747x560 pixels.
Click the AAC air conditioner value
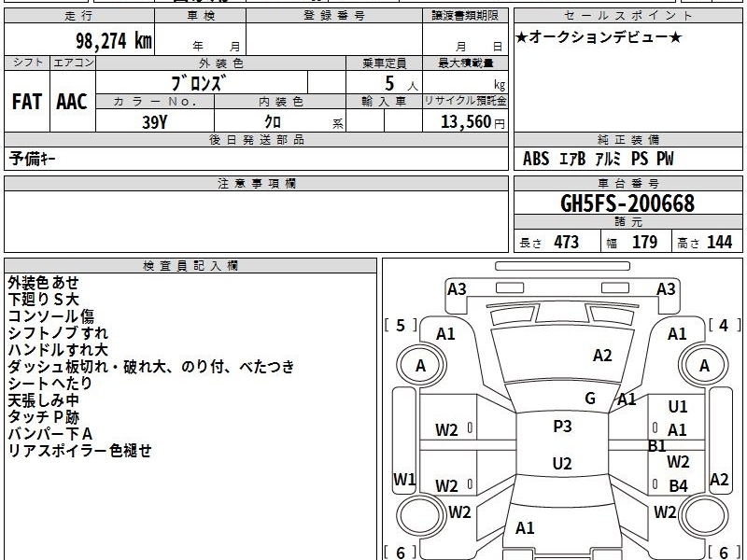coord(72,102)
